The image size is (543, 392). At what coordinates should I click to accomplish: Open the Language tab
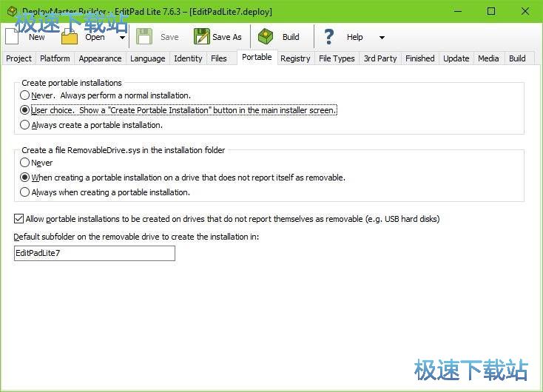click(147, 58)
